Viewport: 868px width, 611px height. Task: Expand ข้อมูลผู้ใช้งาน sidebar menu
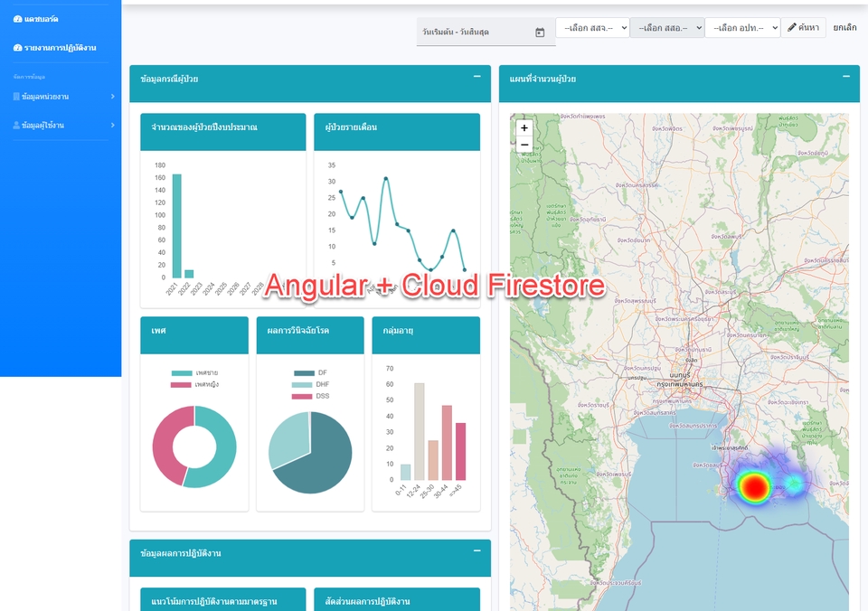tap(63, 125)
